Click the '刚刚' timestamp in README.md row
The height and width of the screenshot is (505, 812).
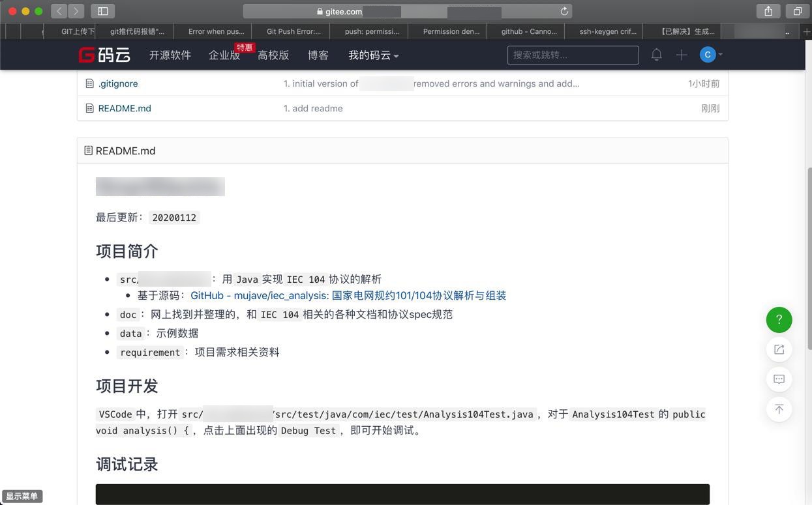click(710, 108)
